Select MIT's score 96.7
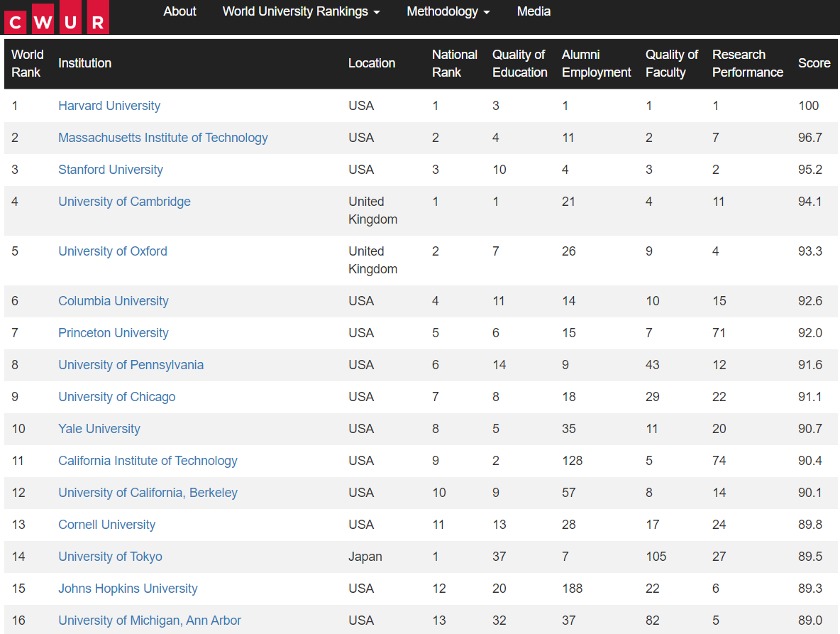 [x=810, y=138]
